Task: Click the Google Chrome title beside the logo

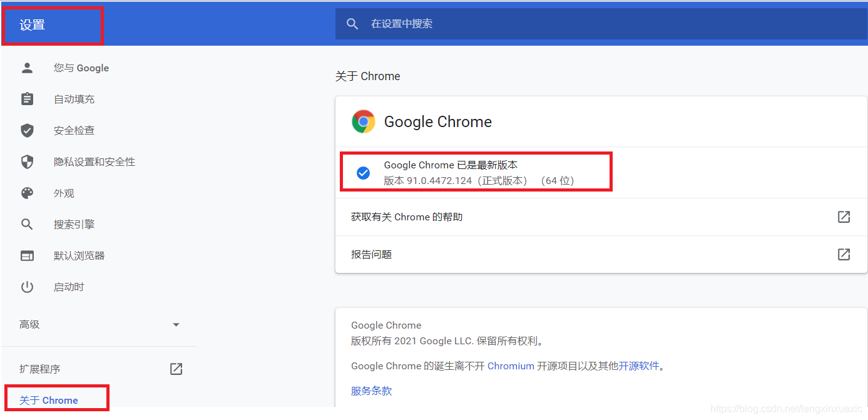Action: click(x=438, y=121)
